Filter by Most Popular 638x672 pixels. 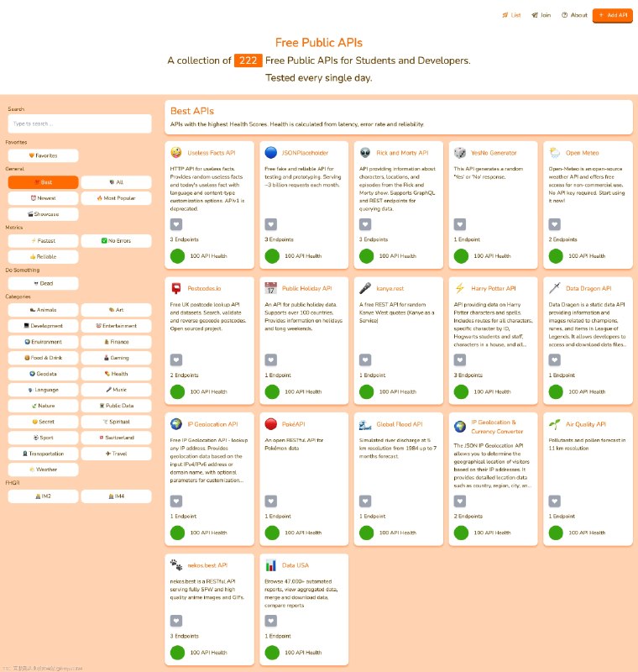tap(116, 198)
